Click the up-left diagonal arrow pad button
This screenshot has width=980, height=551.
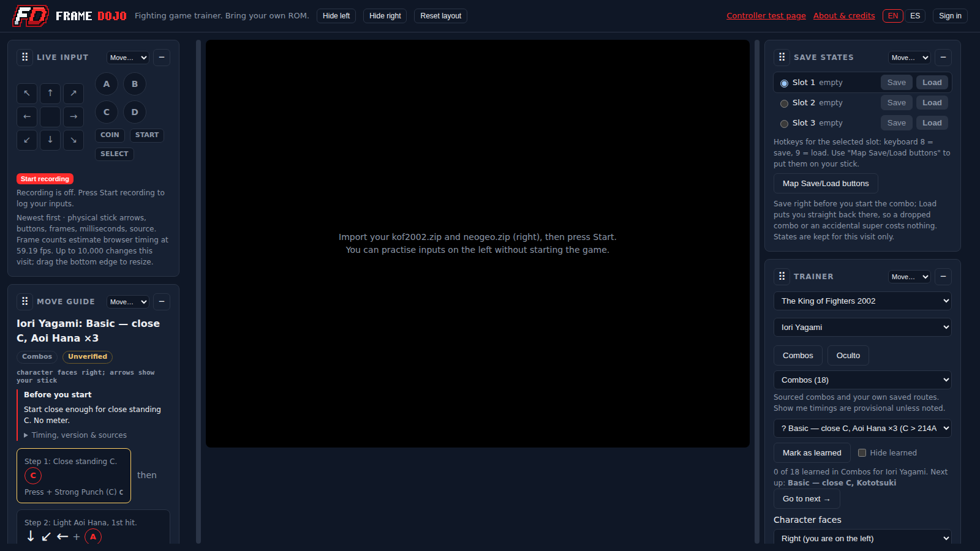[x=27, y=93]
